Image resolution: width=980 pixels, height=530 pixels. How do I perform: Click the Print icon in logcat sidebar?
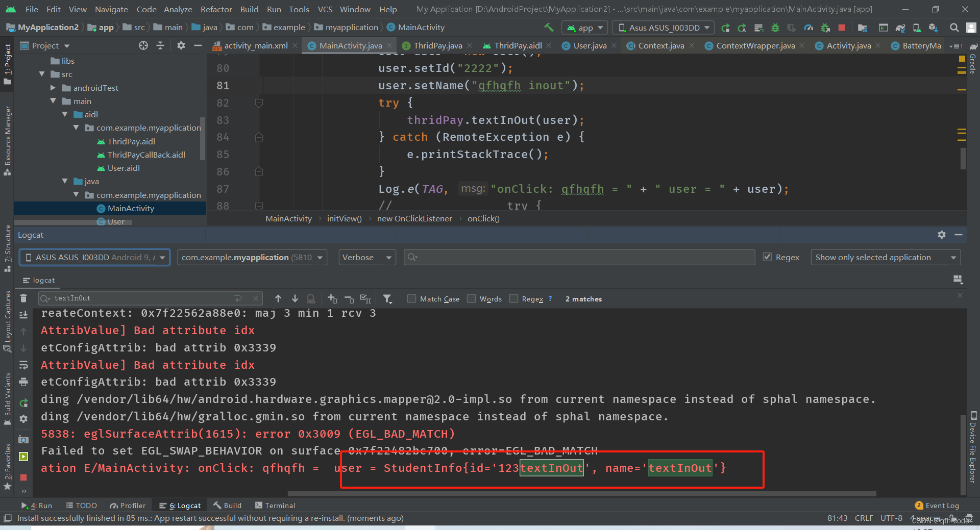click(x=23, y=382)
